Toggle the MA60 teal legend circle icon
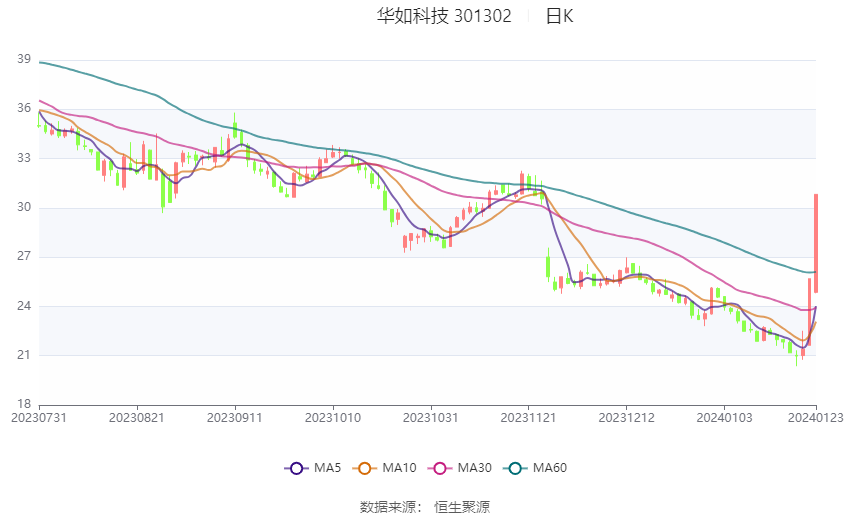Screen dimensions: 850x517 pyautogui.click(x=515, y=468)
